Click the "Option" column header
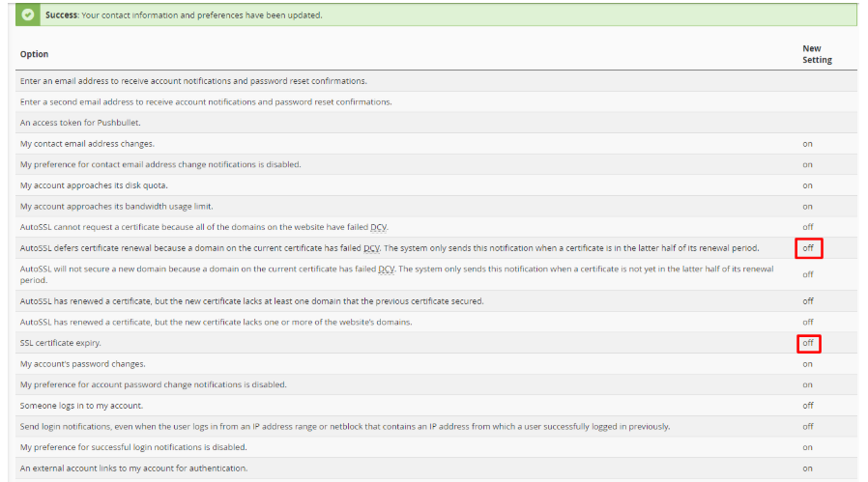This screenshot has width=868, height=482. pyautogui.click(x=34, y=54)
